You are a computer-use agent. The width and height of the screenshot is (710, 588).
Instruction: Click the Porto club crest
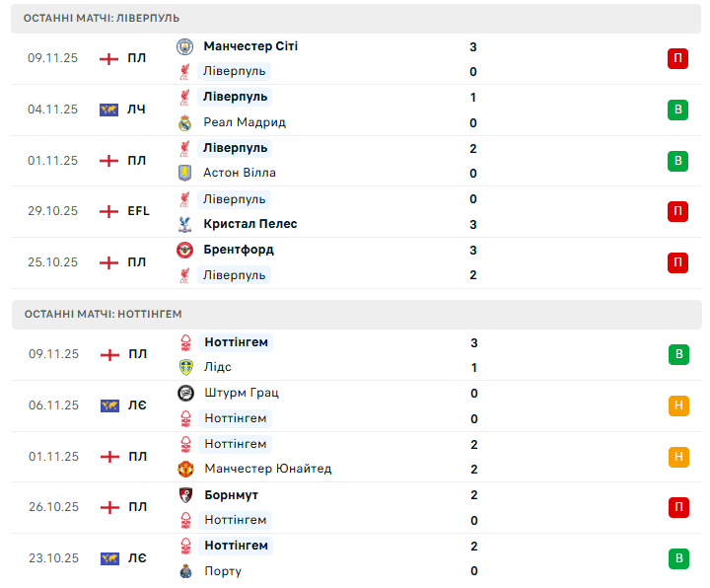(184, 570)
